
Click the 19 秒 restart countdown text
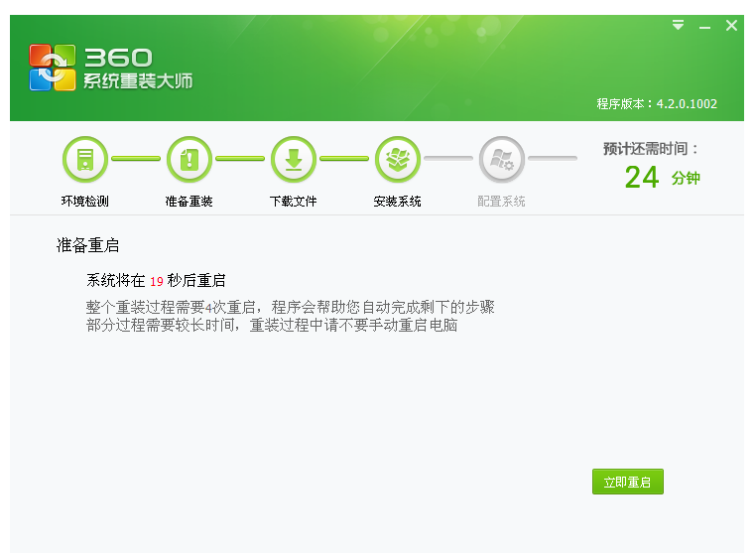coord(157,281)
